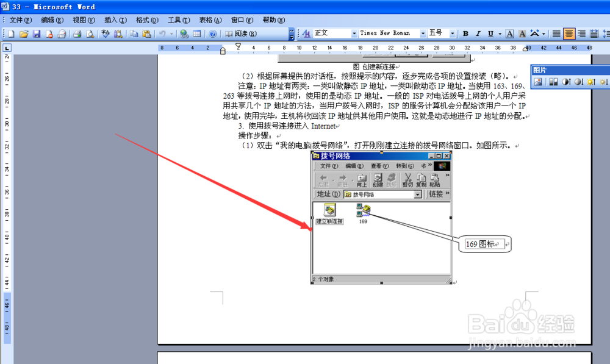The image size is (610, 364).
Task: Open underline style dropdown arrow
Action: [500, 34]
